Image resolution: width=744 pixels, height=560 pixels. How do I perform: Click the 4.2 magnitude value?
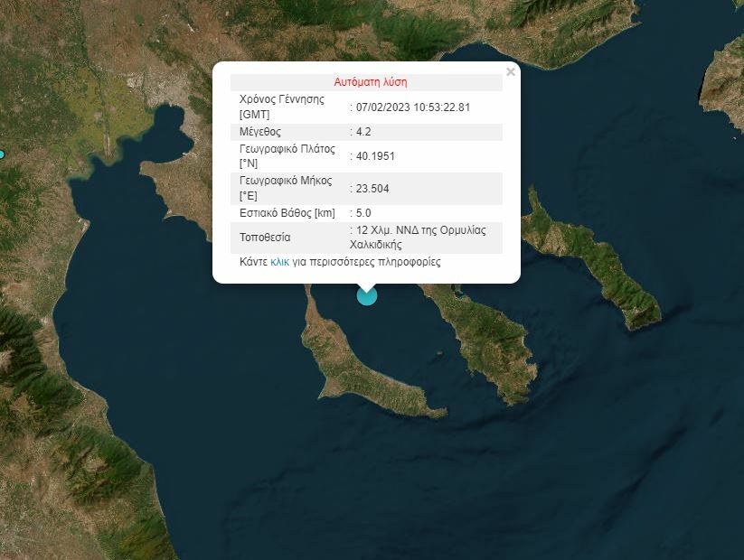tap(363, 132)
